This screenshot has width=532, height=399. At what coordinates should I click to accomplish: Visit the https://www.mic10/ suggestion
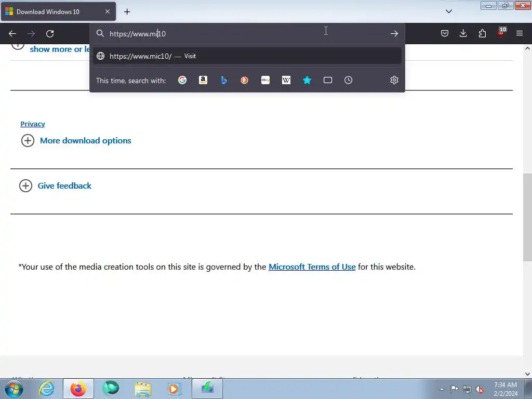(247, 56)
